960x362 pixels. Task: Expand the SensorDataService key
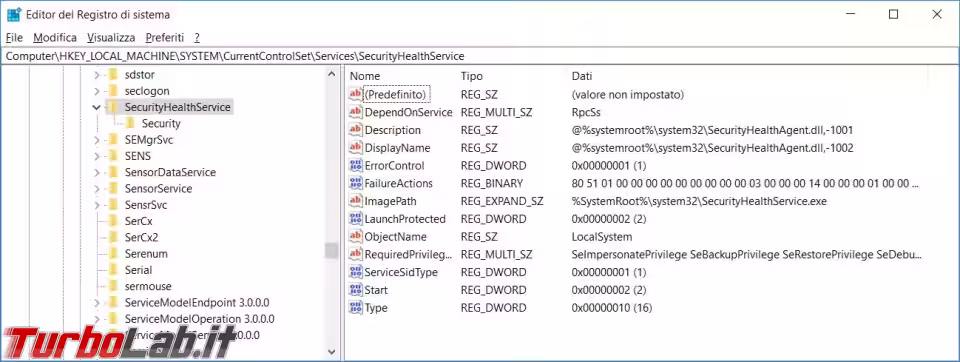coord(97,172)
